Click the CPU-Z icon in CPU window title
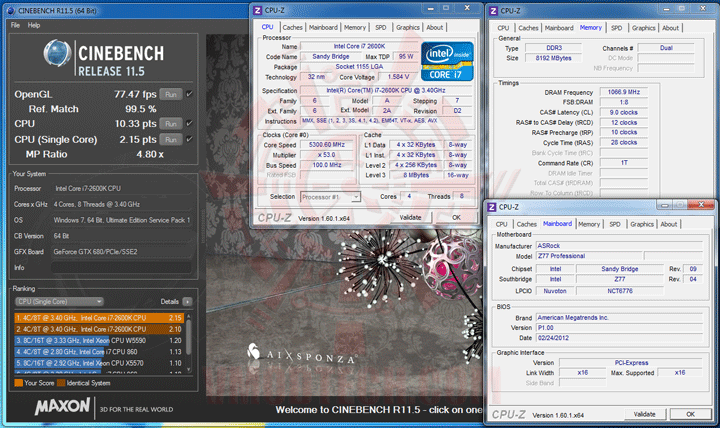Viewport: 720px width, 428px height. coord(258,10)
